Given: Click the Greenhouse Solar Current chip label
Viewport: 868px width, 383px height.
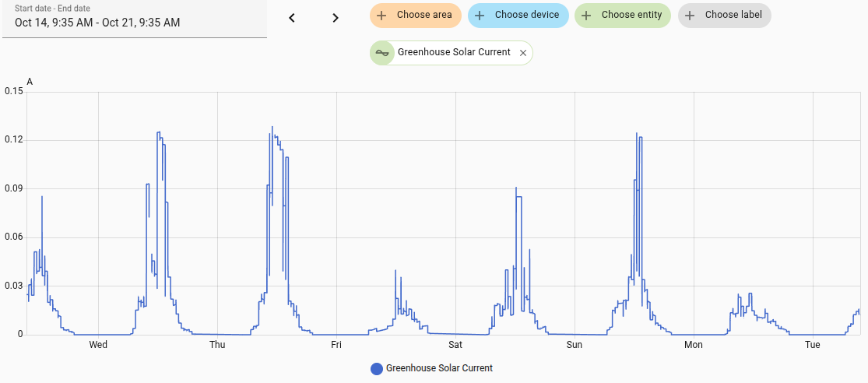Looking at the screenshot, I should coord(454,53).
